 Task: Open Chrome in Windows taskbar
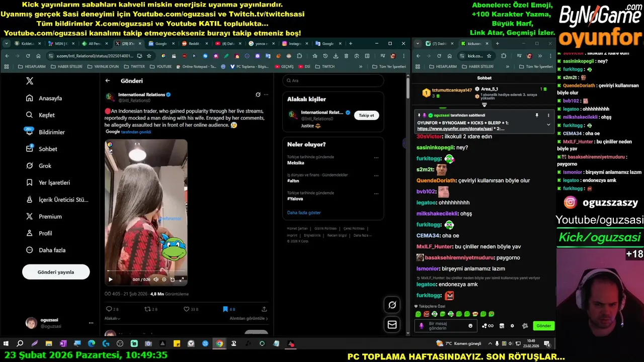(x=219, y=344)
